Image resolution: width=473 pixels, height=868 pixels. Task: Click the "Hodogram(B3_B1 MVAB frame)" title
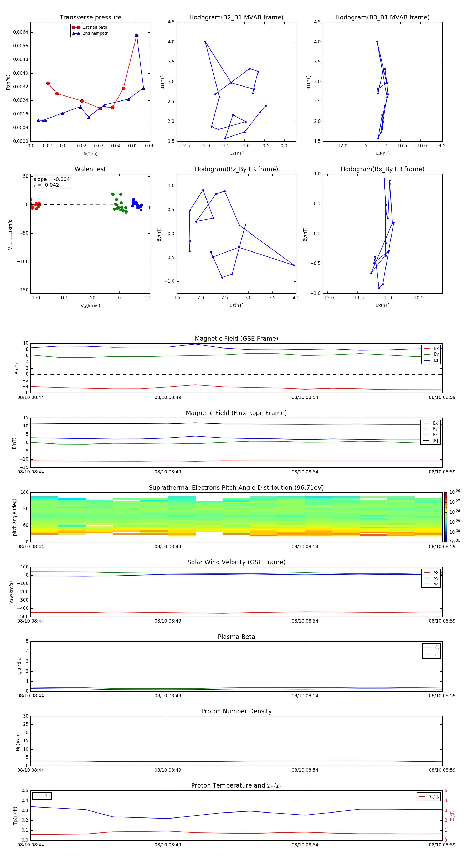click(382, 17)
